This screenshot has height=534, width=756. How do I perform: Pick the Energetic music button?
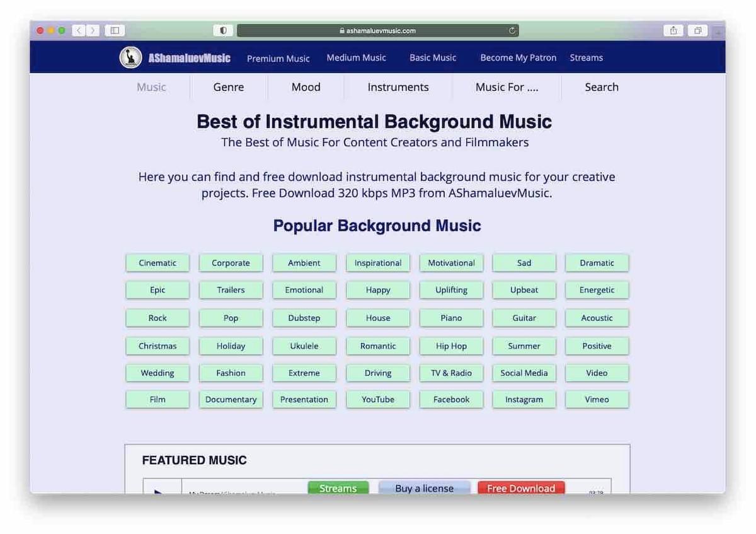(597, 290)
